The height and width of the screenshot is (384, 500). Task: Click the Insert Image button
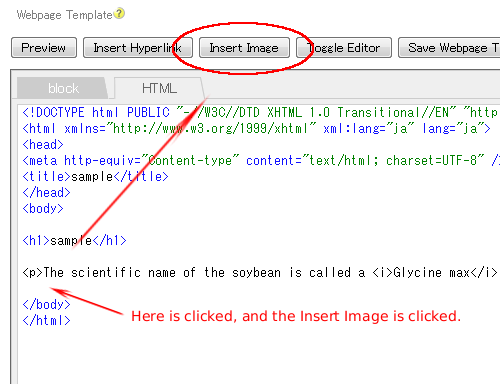click(x=244, y=48)
